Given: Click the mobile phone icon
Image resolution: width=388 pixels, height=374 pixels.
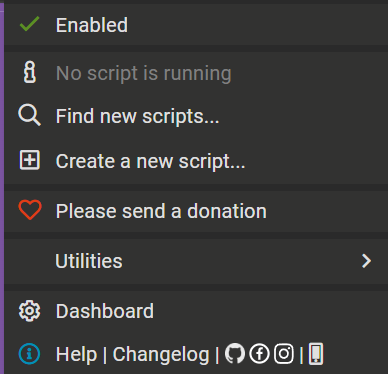Looking at the screenshot, I should click(x=316, y=354).
